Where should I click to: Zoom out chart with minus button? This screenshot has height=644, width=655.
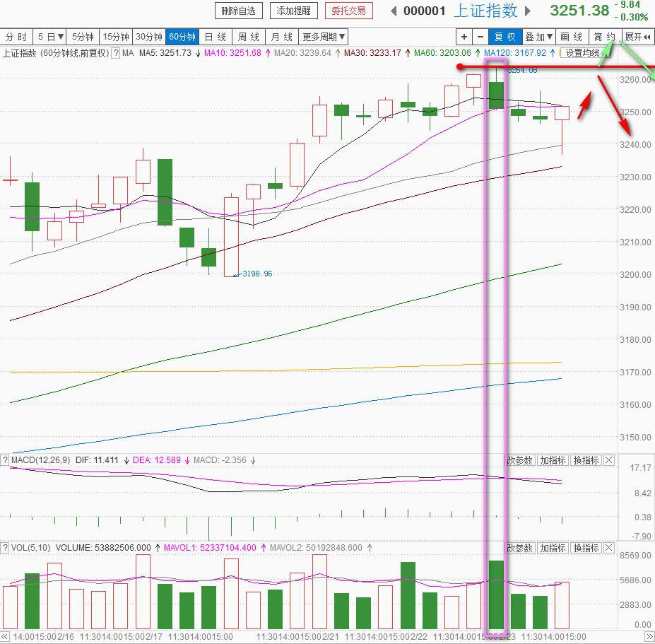(x=480, y=37)
